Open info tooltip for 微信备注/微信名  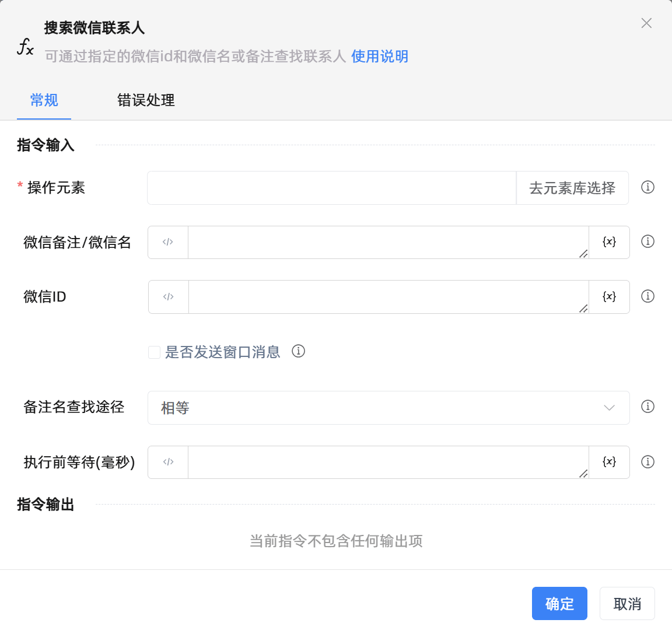coord(647,242)
